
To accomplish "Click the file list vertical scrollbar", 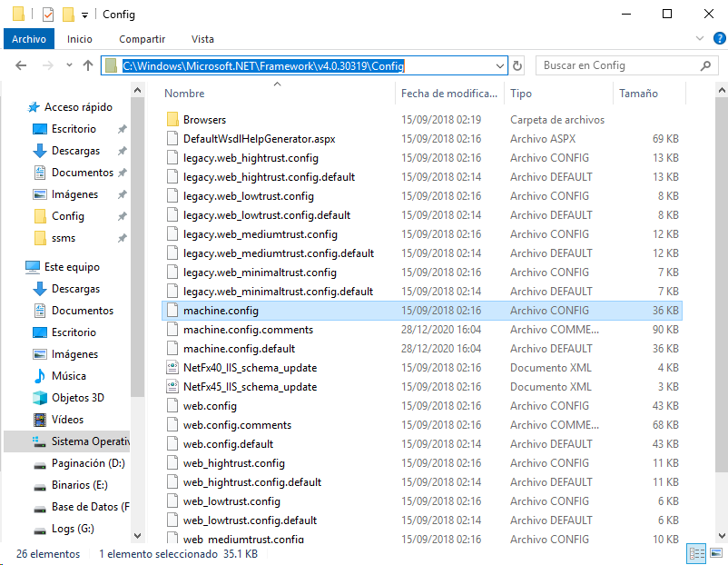I will [x=721, y=273].
